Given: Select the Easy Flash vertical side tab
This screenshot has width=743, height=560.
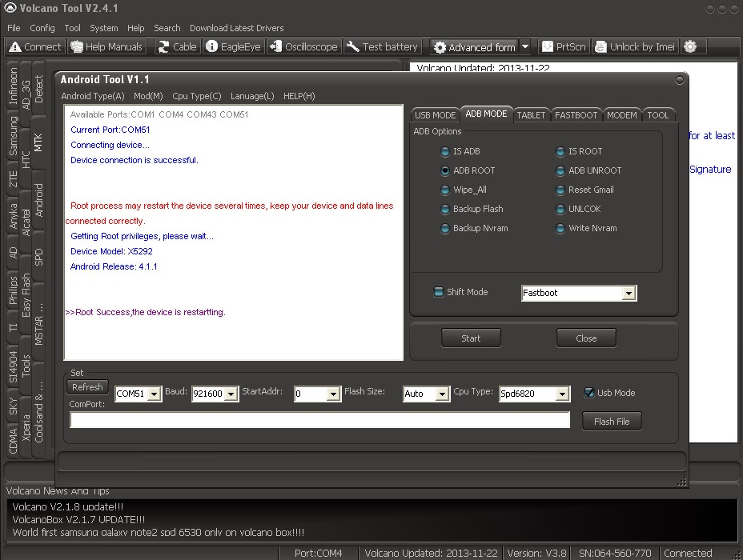Looking at the screenshot, I should (x=26, y=294).
